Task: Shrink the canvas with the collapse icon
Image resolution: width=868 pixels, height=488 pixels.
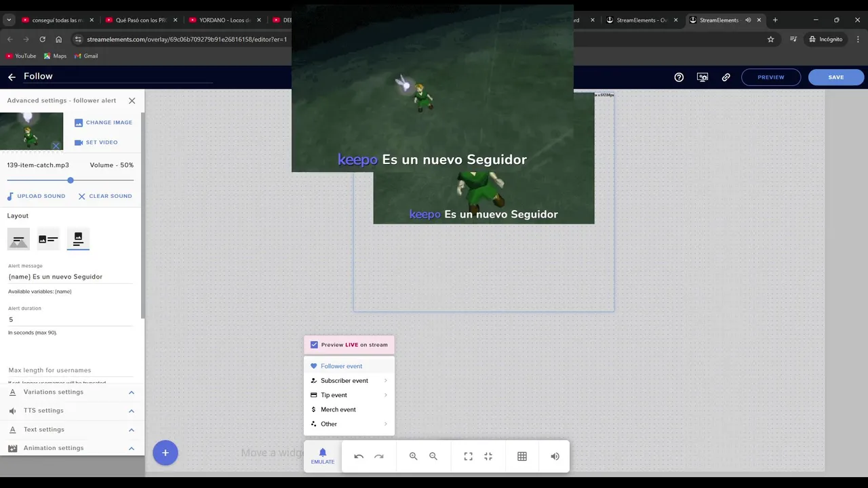Action: tap(488, 457)
